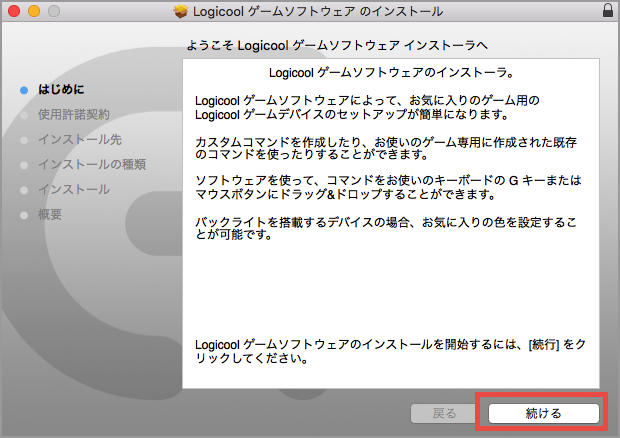Select the インストール step in sidebar
Viewport: 620px width, 438px height.
click(74, 189)
